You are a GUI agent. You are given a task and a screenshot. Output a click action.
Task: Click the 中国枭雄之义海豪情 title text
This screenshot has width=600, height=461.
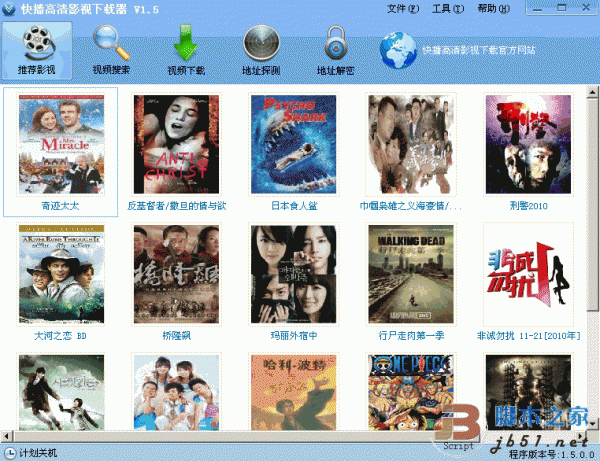coord(411,206)
